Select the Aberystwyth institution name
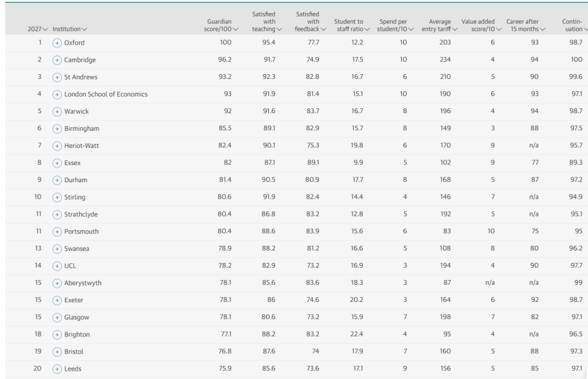 [x=83, y=283]
